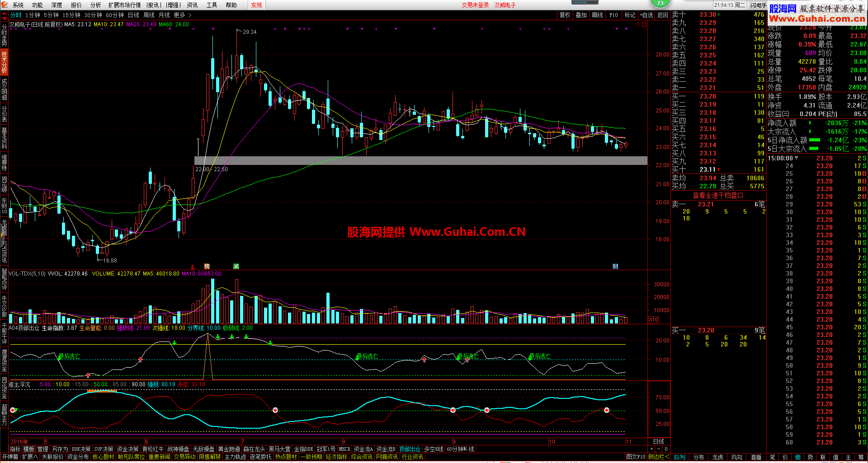Click the 模板 button in the bottom indicator bar
The image size is (868, 463).
point(29,449)
